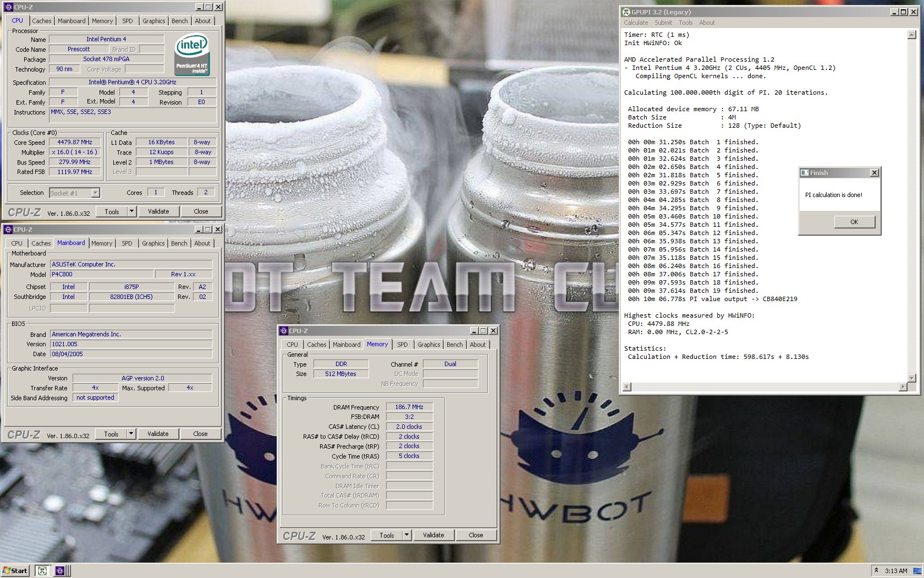The width and height of the screenshot is (924, 578).
Task: Click the system tray network icon
Action: click(x=916, y=571)
